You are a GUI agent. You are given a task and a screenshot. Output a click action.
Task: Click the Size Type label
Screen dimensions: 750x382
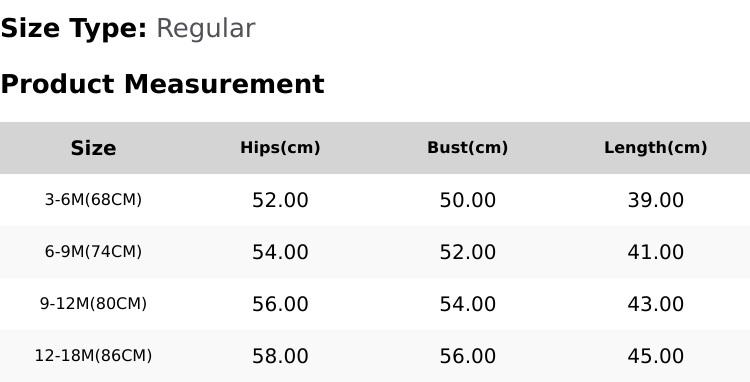coord(74,29)
